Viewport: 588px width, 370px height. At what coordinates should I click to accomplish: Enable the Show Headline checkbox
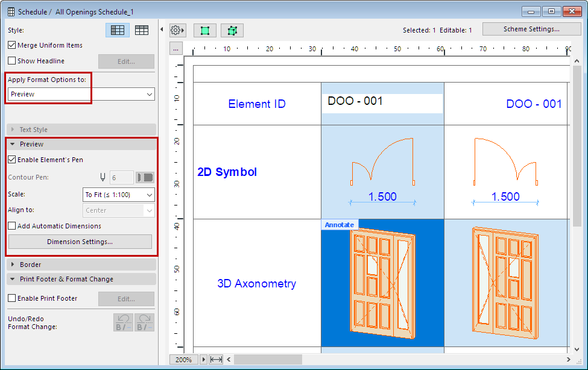(12, 61)
